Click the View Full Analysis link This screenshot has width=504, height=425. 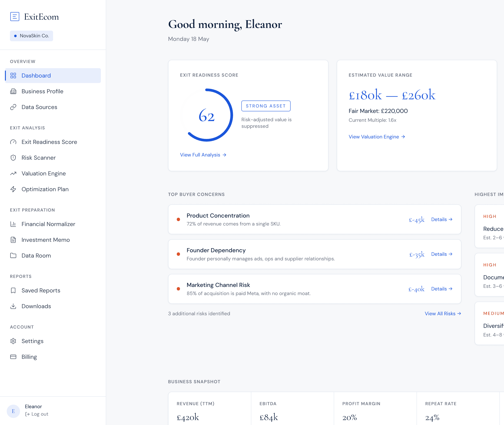click(203, 155)
